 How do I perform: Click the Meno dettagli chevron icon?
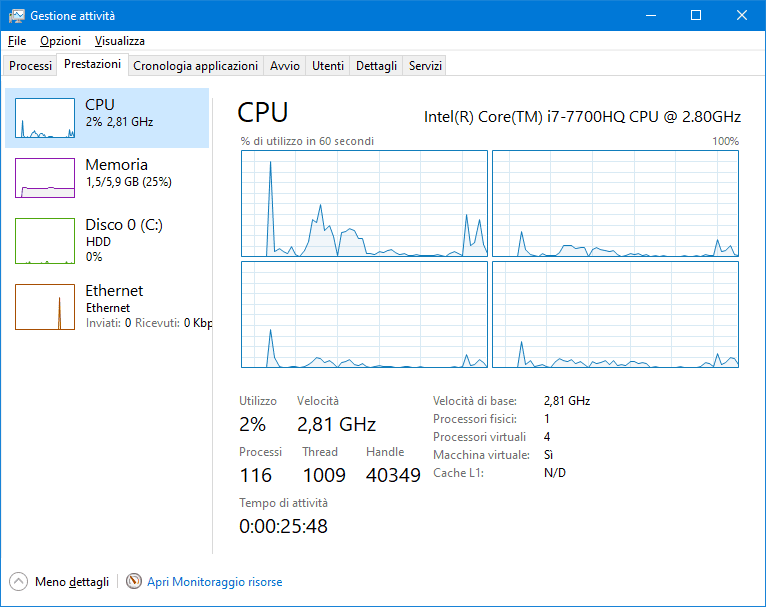point(19,581)
